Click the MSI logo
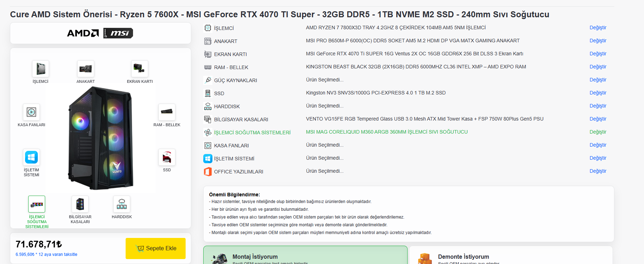 pos(118,33)
